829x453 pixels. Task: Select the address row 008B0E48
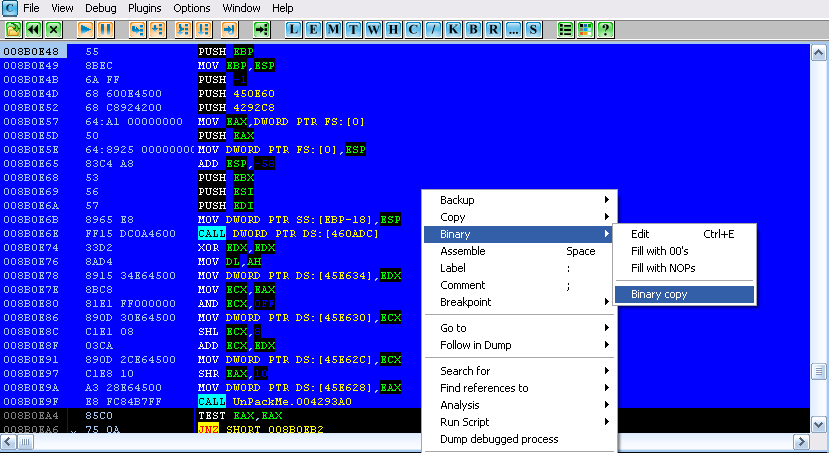(x=33, y=50)
